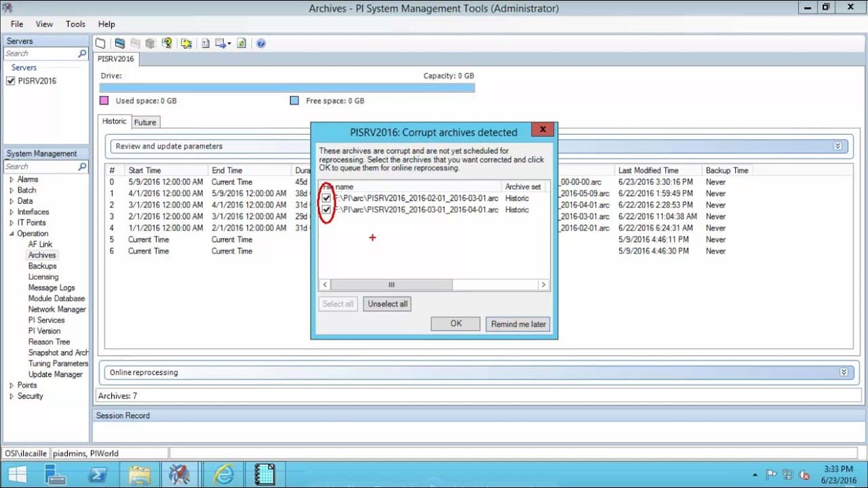Click the Backup Time column header

[727, 170]
